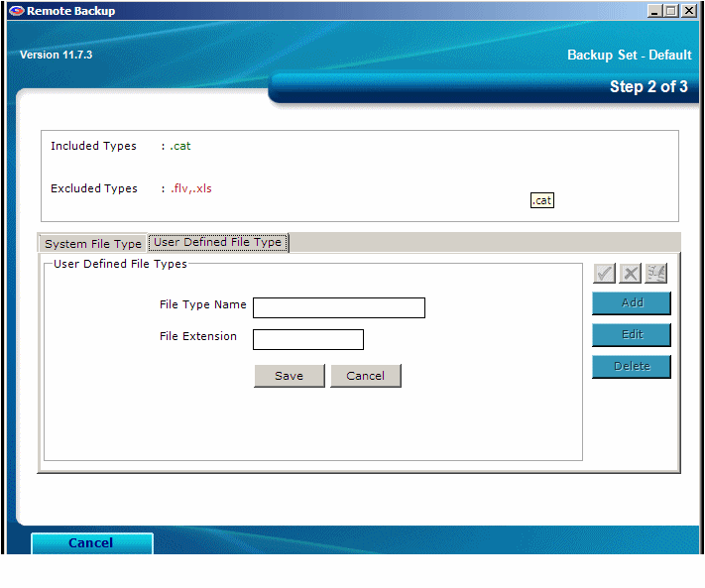Close the Remote Backup window
This screenshot has height=588, width=705.
pyautogui.click(x=689, y=11)
